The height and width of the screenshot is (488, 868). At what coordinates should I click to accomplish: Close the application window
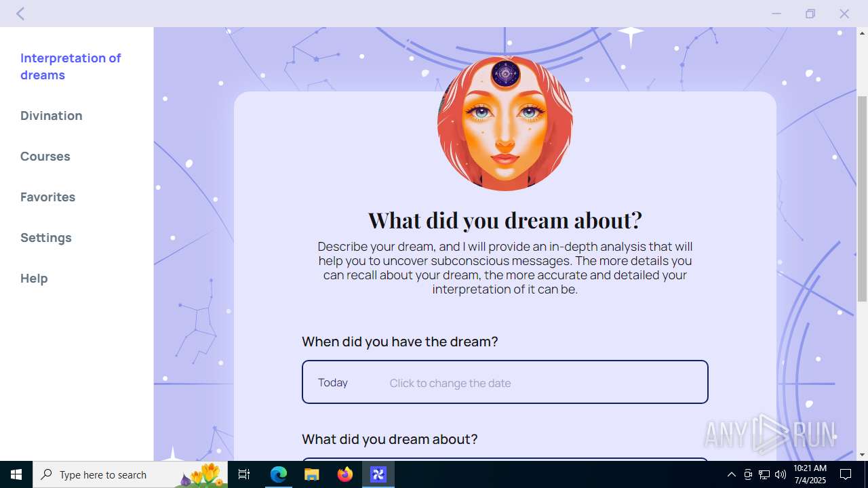pyautogui.click(x=844, y=14)
